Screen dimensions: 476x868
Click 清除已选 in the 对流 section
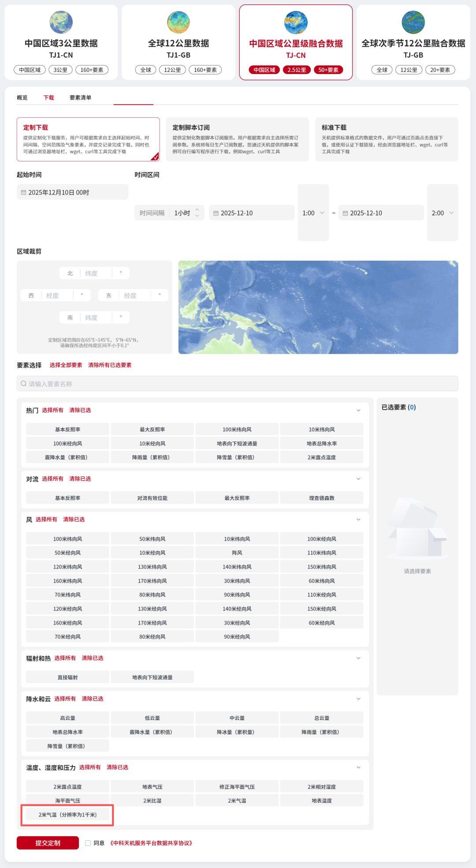80,479
